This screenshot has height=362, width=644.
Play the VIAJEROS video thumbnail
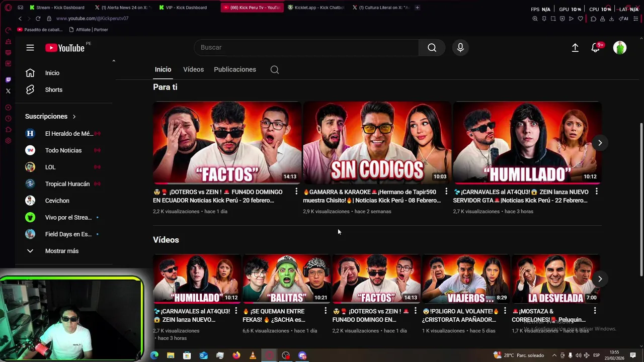coord(465,279)
